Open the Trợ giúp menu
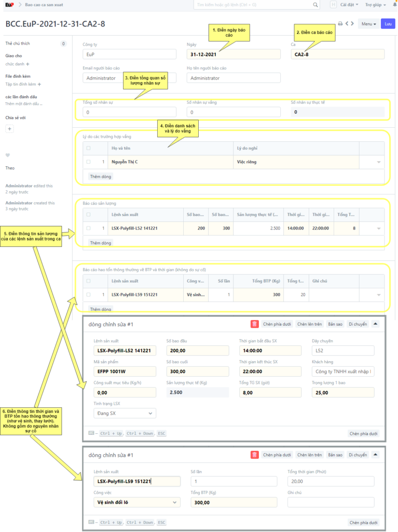 374,5
